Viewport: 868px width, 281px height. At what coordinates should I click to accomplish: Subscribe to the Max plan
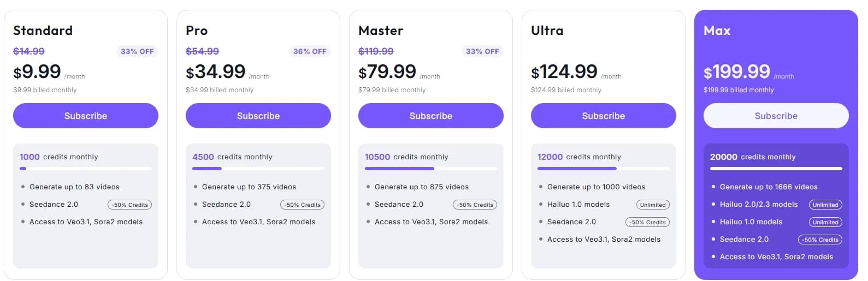(776, 116)
